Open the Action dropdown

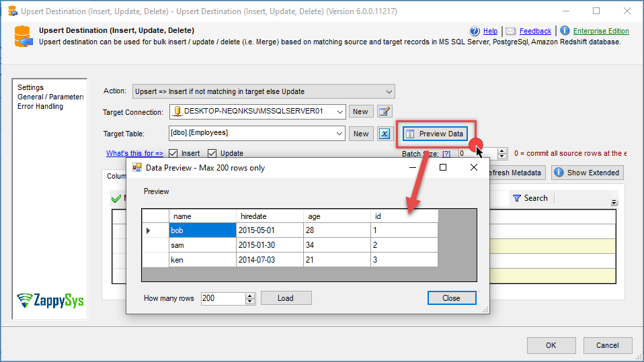(389, 91)
